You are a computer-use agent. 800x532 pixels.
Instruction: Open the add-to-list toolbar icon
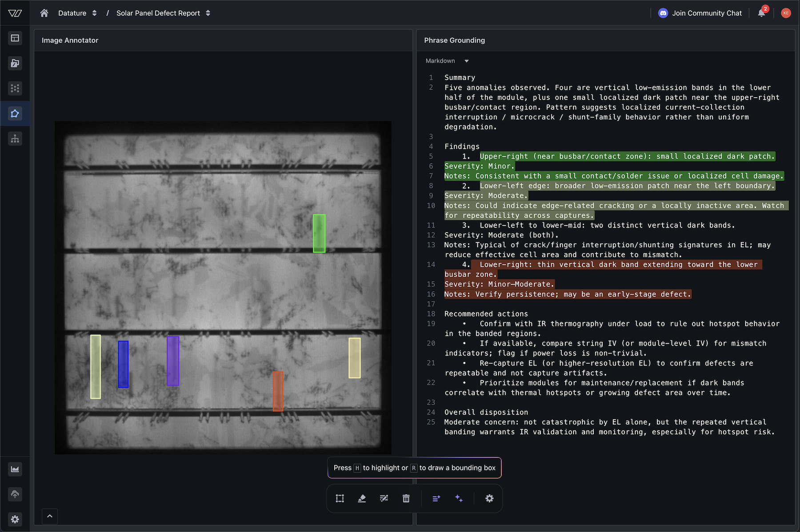pyautogui.click(x=436, y=498)
